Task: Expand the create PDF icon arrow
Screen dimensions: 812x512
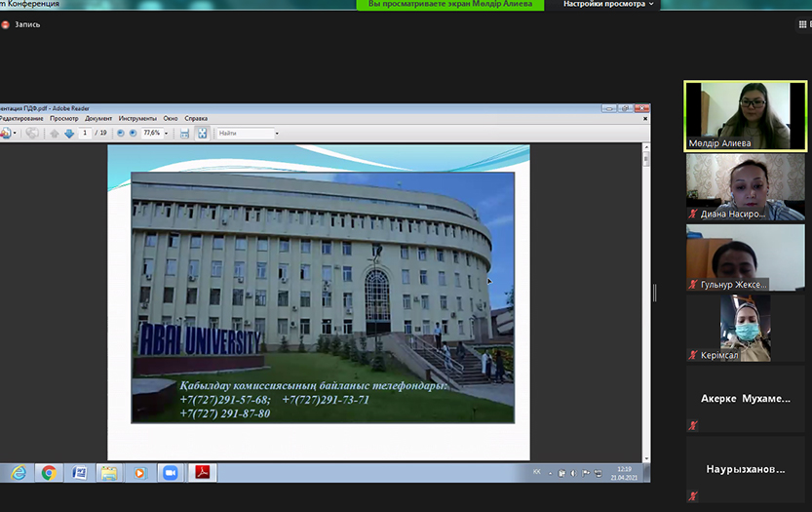Action: click(15, 134)
